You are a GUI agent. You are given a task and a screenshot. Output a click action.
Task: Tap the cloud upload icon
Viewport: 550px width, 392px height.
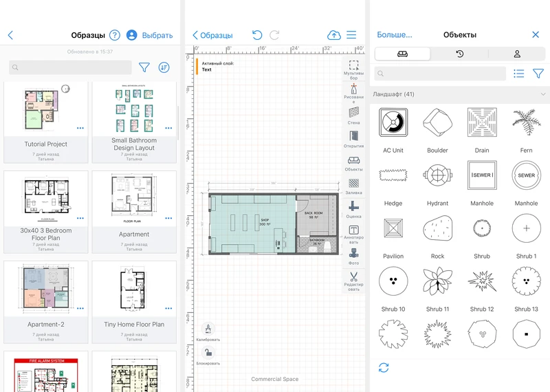click(x=333, y=35)
